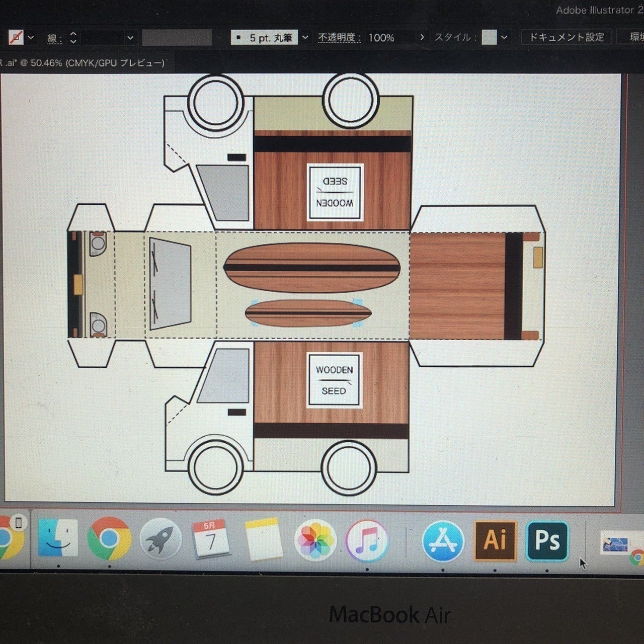Click the スタイル graphic style swatch
The width and height of the screenshot is (644, 644).
[x=489, y=37]
